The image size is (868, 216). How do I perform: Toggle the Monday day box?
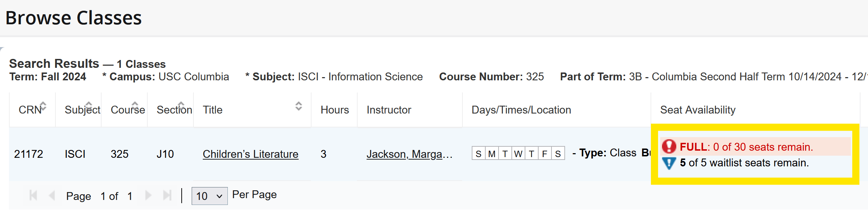click(x=492, y=154)
